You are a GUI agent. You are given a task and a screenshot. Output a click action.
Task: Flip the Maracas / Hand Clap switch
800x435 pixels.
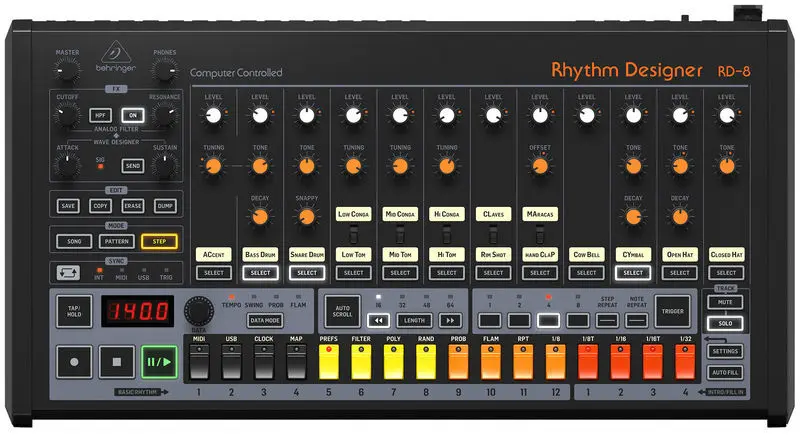(540, 235)
